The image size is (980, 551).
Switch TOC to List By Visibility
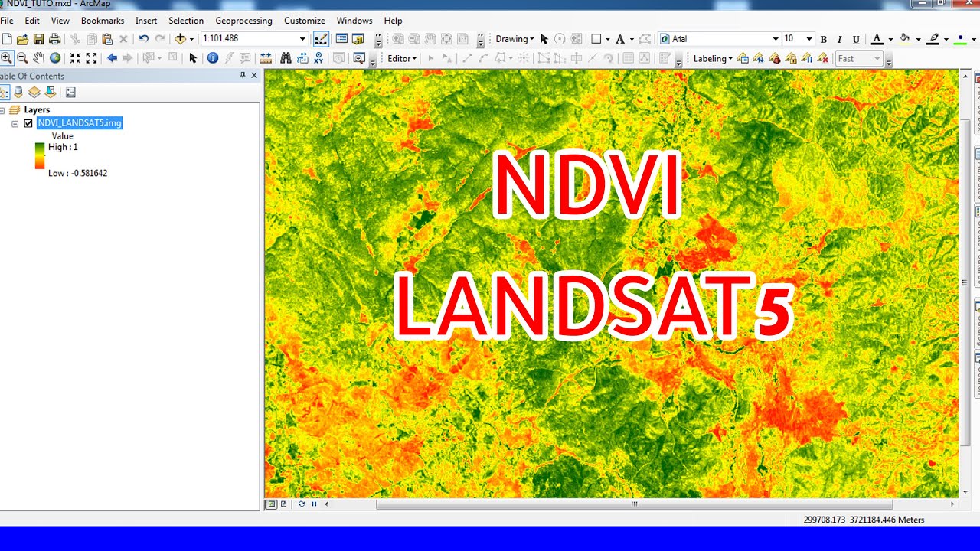click(x=34, y=93)
